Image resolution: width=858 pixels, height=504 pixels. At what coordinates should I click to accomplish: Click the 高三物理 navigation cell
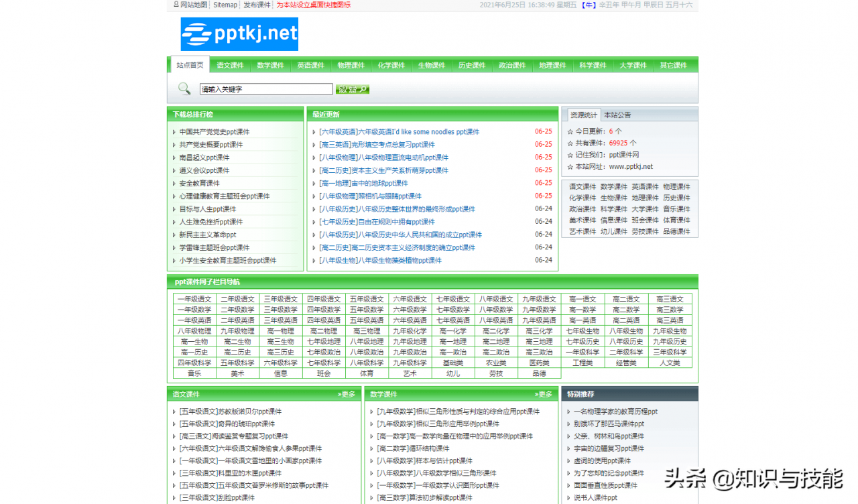[367, 331]
